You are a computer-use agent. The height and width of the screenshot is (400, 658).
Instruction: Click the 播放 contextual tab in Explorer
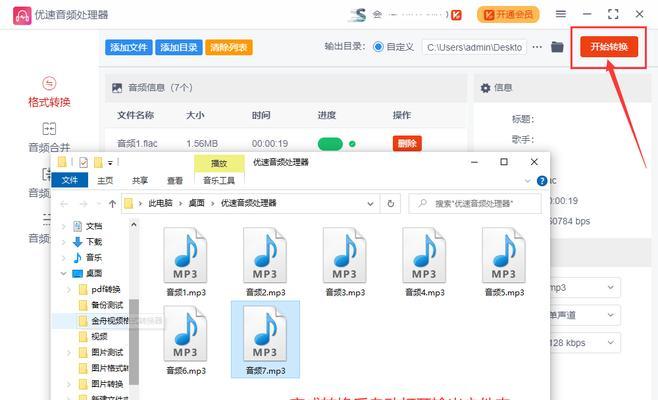[219, 163]
